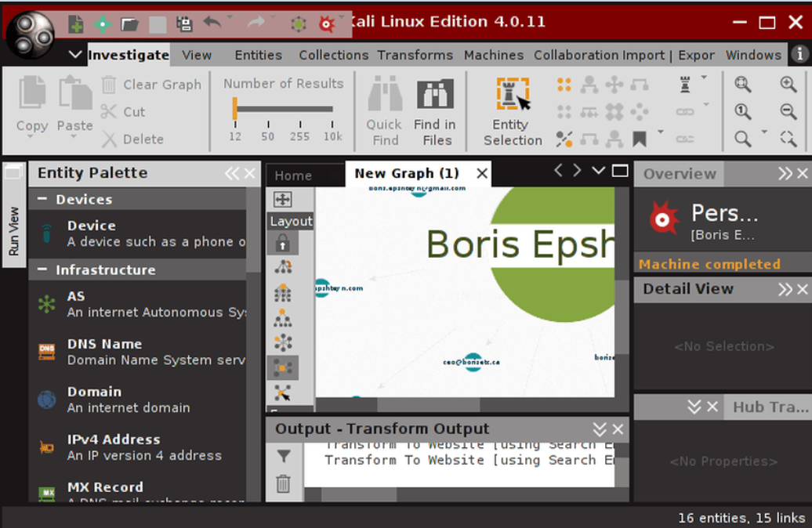The height and width of the screenshot is (528, 812).
Task: Expand the ribbon minimize chevron beside Investigate
Action: (x=75, y=54)
